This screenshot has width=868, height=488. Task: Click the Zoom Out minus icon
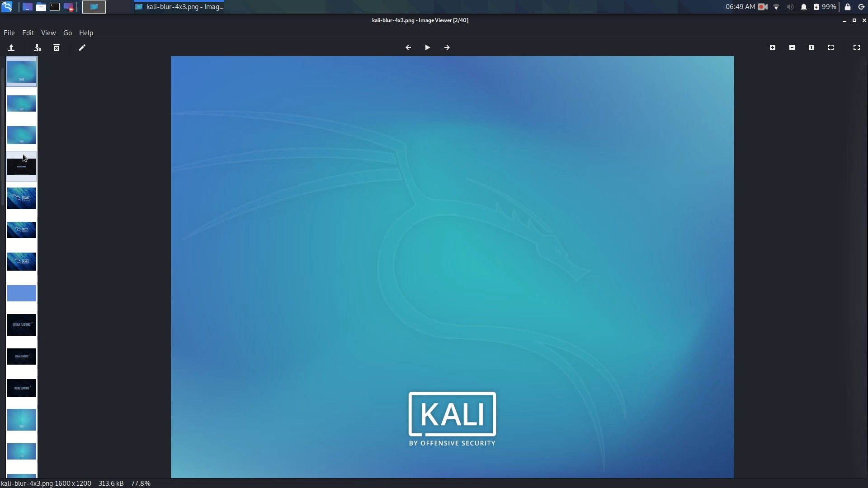coord(792,47)
